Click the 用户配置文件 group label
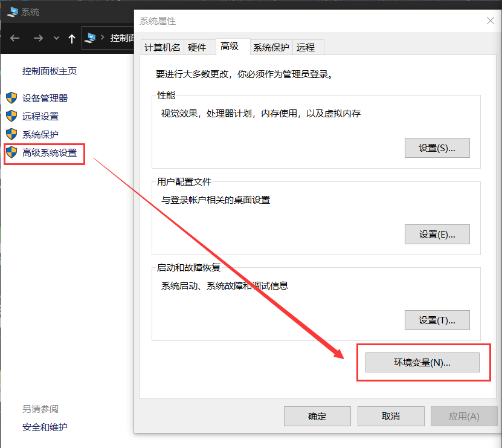The image size is (502, 448). pos(184,182)
